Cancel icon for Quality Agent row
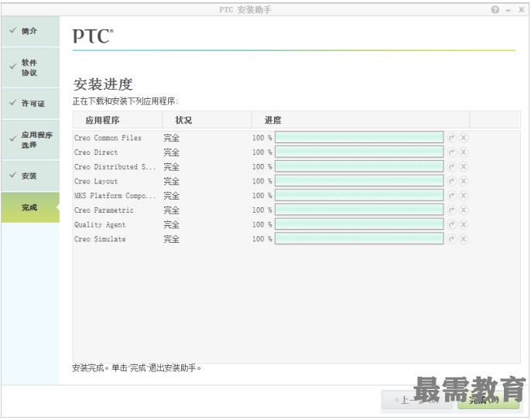Image resolution: width=531 pixels, height=420 pixels. click(463, 224)
